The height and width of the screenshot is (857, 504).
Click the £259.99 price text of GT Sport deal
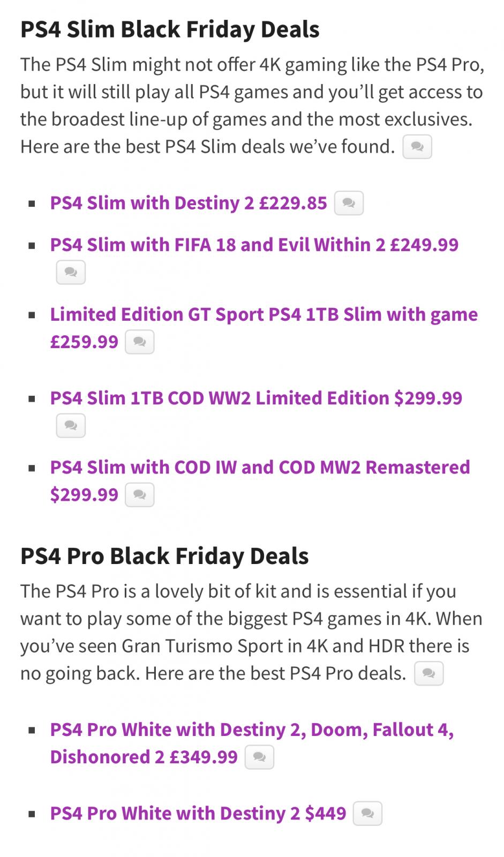(x=84, y=342)
